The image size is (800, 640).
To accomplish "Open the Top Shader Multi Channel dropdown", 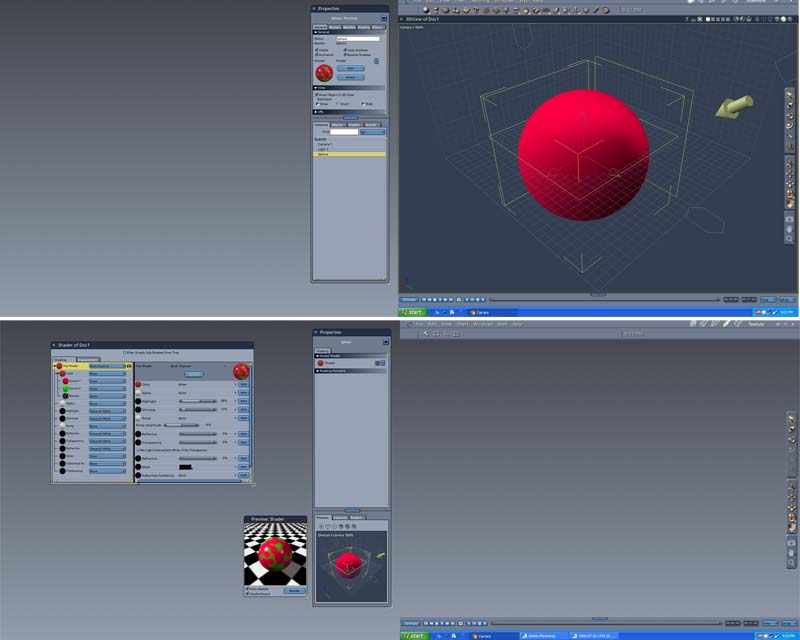I will (108, 366).
